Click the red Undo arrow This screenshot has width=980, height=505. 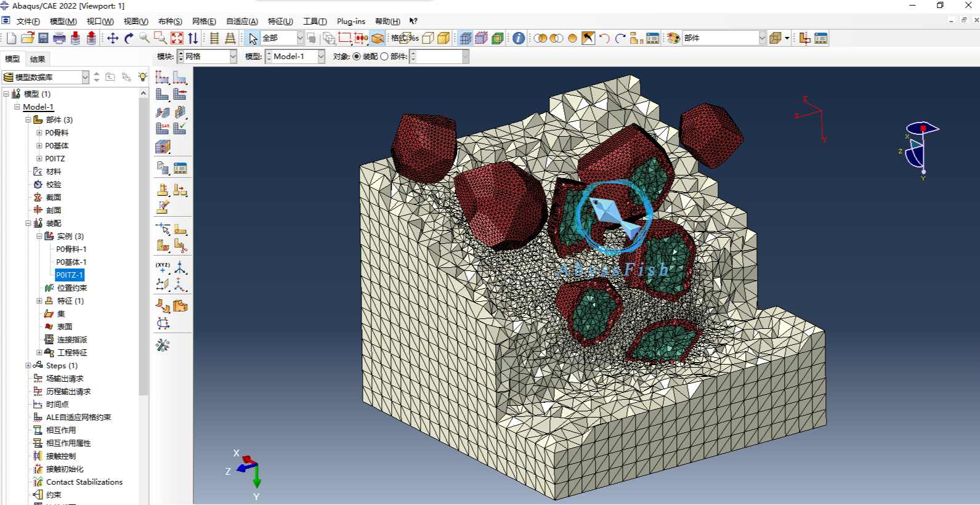point(604,38)
